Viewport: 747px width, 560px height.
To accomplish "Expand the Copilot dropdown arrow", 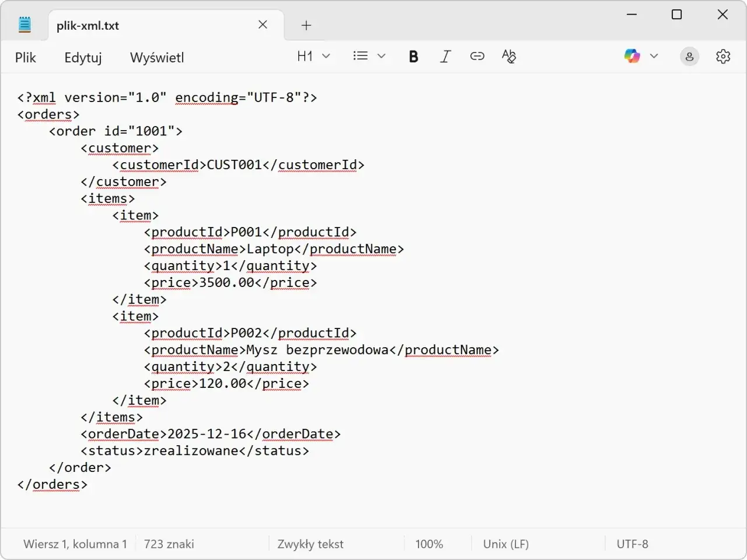I will click(x=654, y=56).
